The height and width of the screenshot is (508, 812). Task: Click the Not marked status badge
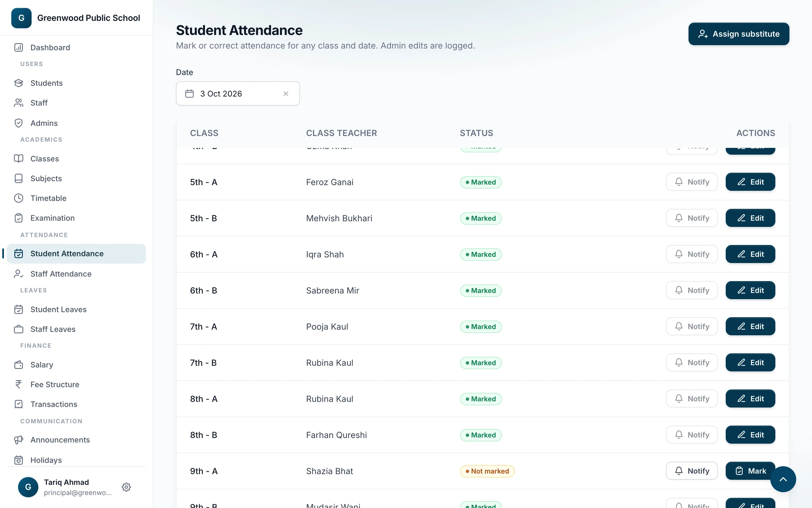(x=487, y=471)
